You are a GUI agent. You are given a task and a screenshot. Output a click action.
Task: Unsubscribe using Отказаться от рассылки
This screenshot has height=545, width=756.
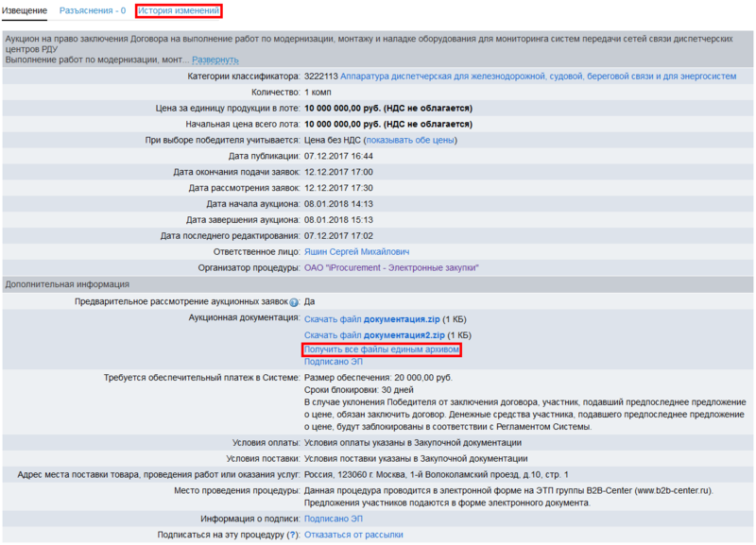(x=353, y=535)
